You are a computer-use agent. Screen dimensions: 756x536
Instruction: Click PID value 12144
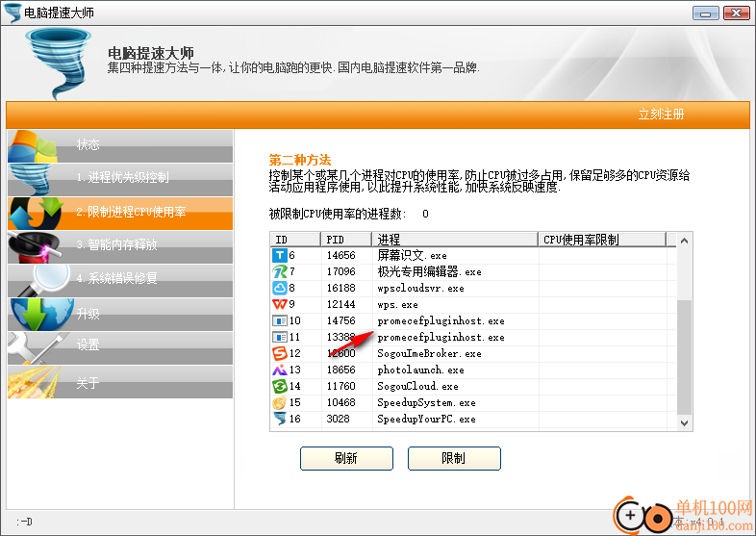tap(340, 304)
